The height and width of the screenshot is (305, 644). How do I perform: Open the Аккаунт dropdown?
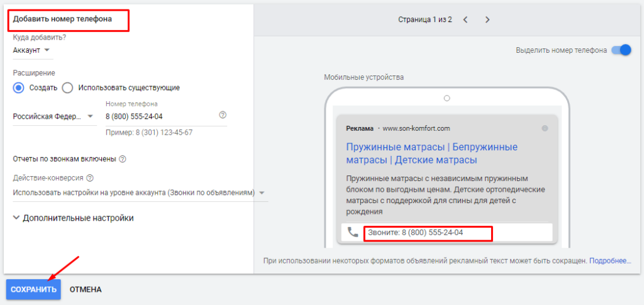[x=31, y=50]
